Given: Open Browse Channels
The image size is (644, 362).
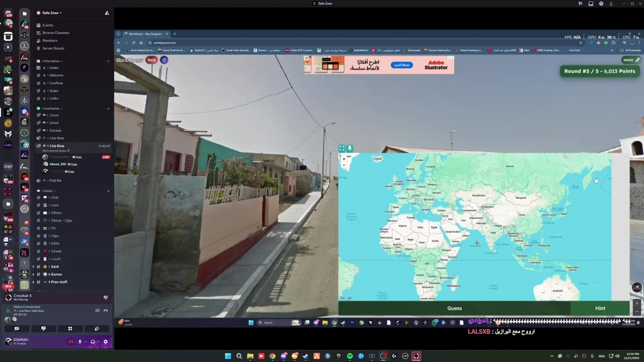Looking at the screenshot, I should tap(56, 33).
